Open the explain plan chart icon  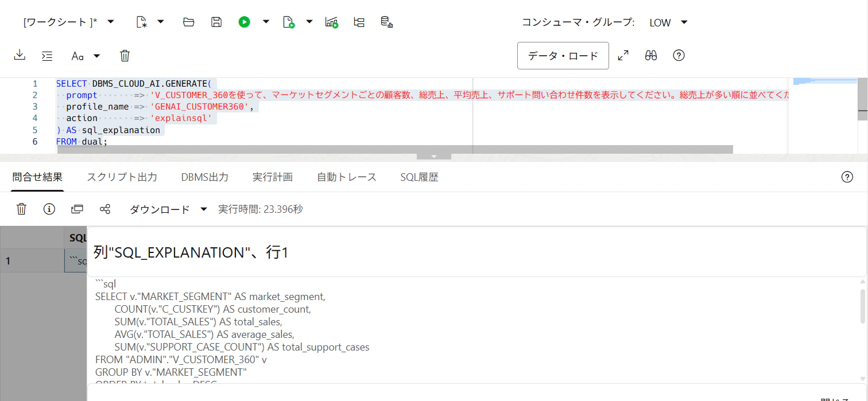coord(331,22)
